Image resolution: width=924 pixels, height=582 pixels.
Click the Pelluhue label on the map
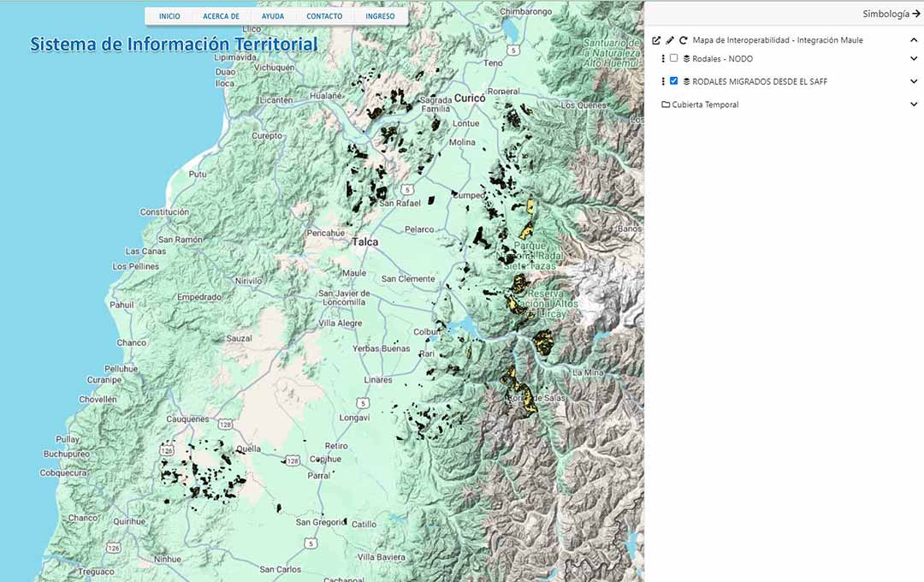pos(121,369)
